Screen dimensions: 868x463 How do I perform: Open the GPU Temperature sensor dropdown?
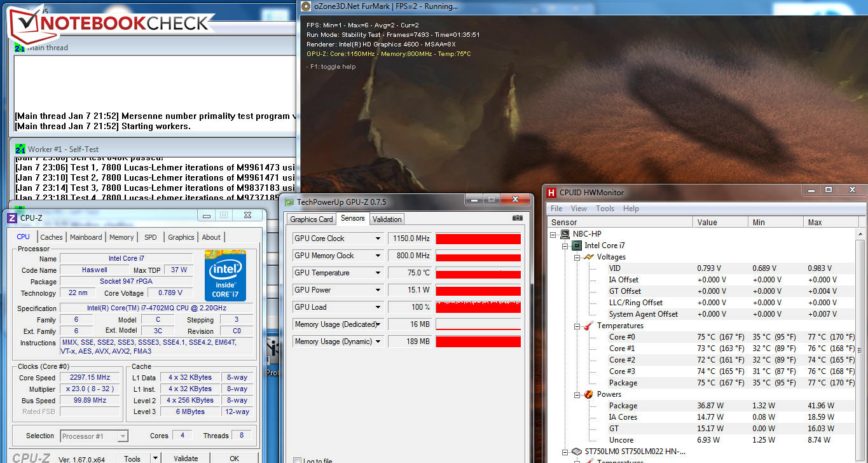click(378, 273)
